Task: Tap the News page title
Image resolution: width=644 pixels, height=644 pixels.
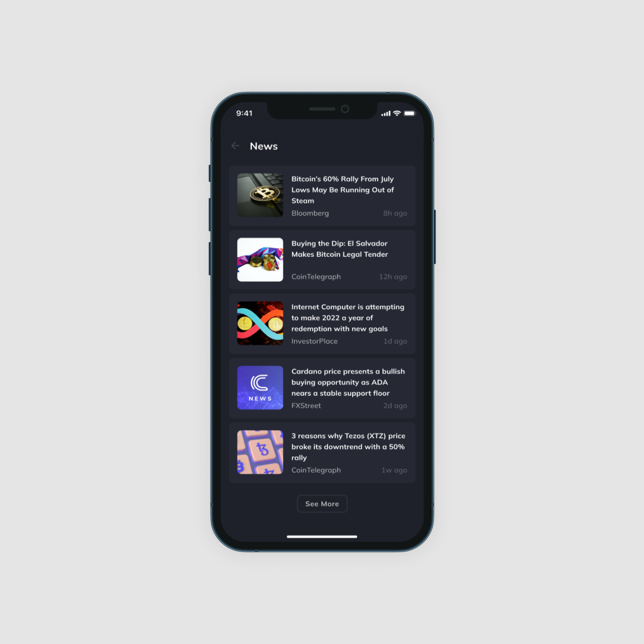Action: point(264,147)
